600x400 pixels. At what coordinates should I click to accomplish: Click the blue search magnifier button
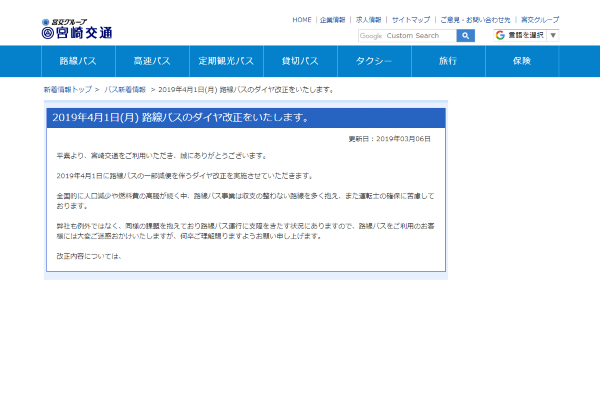pos(465,36)
